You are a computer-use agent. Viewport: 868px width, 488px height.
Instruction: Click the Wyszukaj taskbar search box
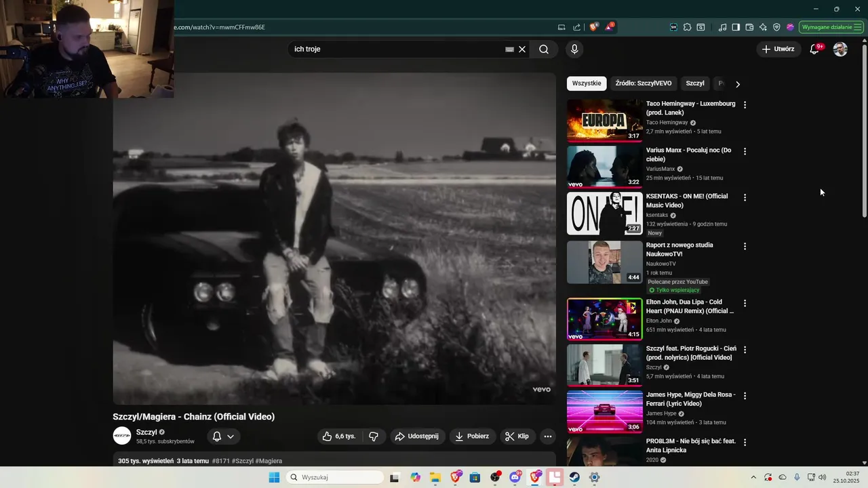point(335,477)
